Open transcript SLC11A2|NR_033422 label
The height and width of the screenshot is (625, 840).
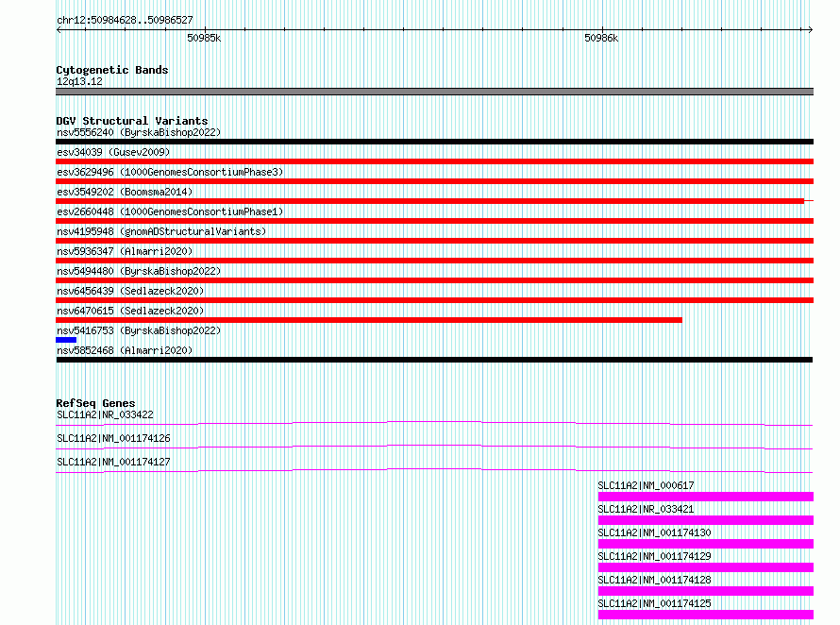105,414
